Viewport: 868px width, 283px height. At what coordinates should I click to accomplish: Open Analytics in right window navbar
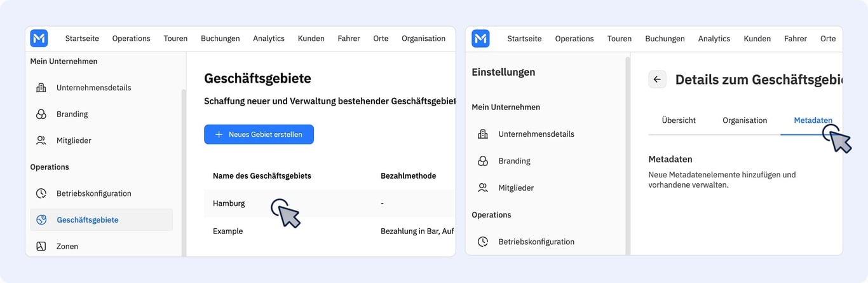pos(714,38)
